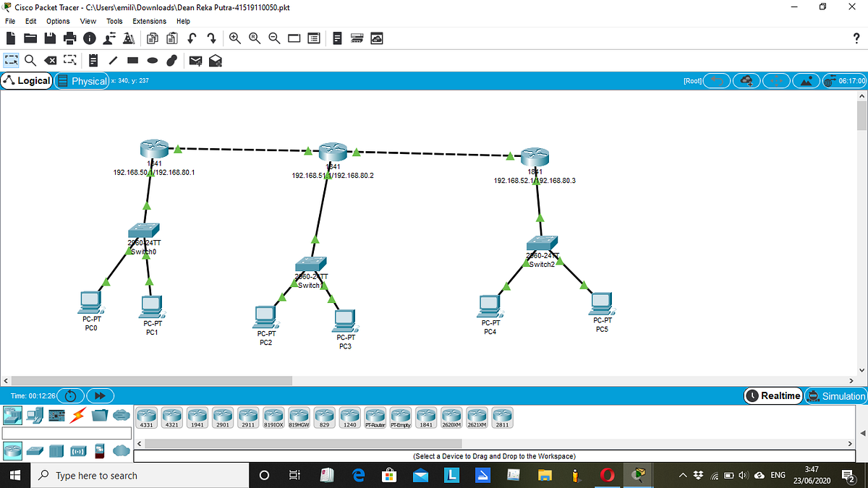This screenshot has height=488, width=868.
Task: Zoom in on the workspace
Action: point(235,38)
